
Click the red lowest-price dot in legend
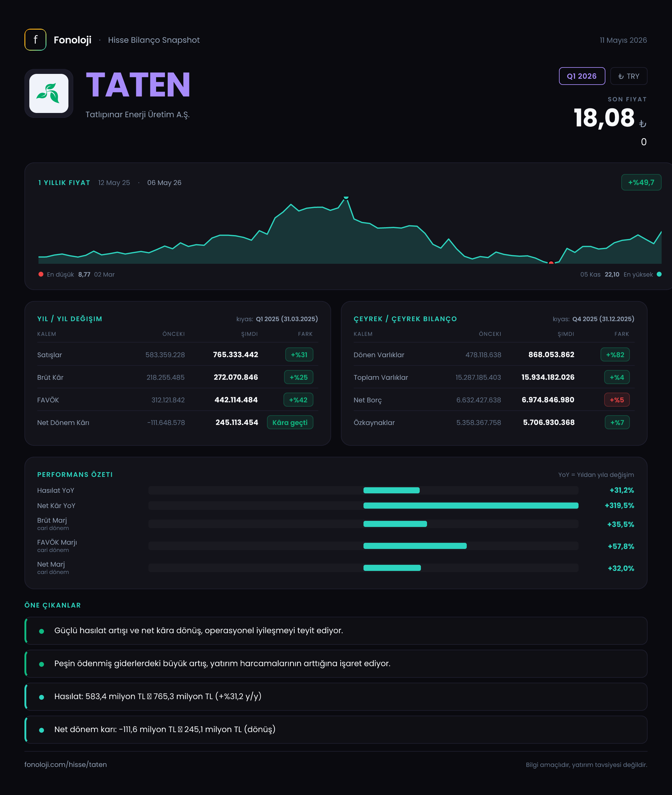pos(41,274)
